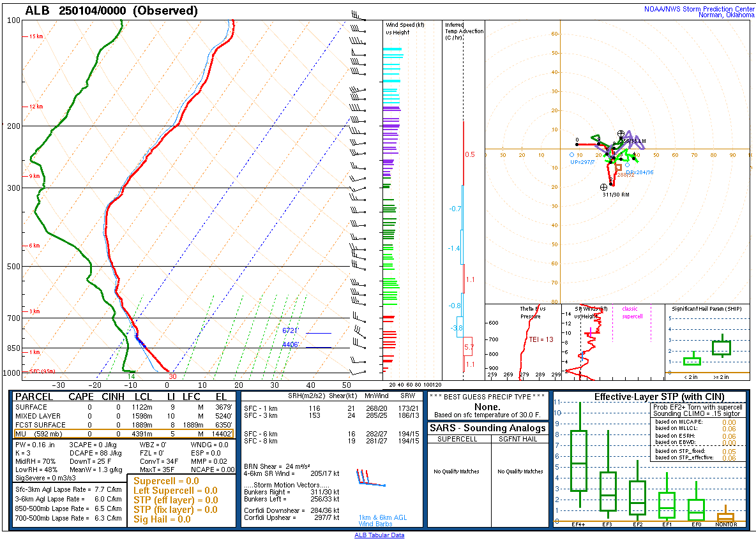Click the 'SRH(m2/s2)' column header
The width and height of the screenshot is (756, 541).
coord(306,396)
